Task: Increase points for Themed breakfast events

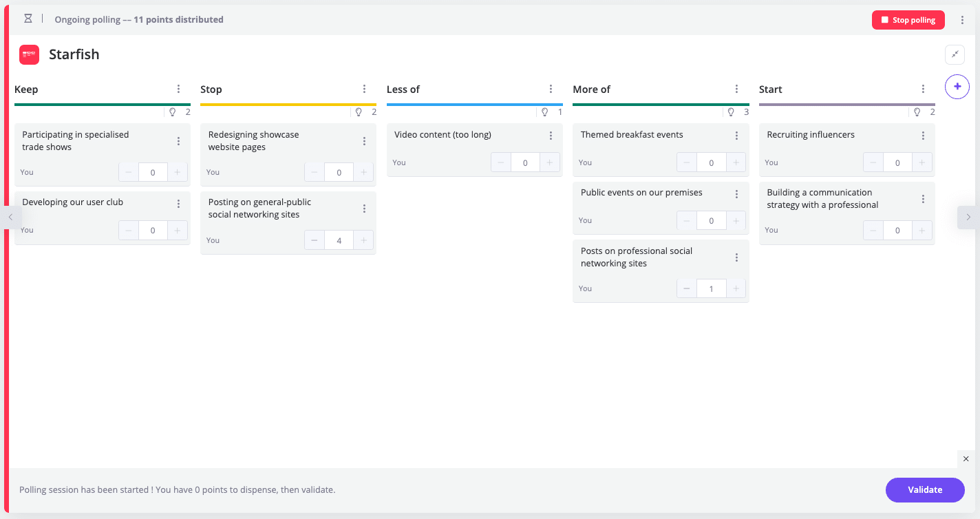Action: pyautogui.click(x=736, y=163)
